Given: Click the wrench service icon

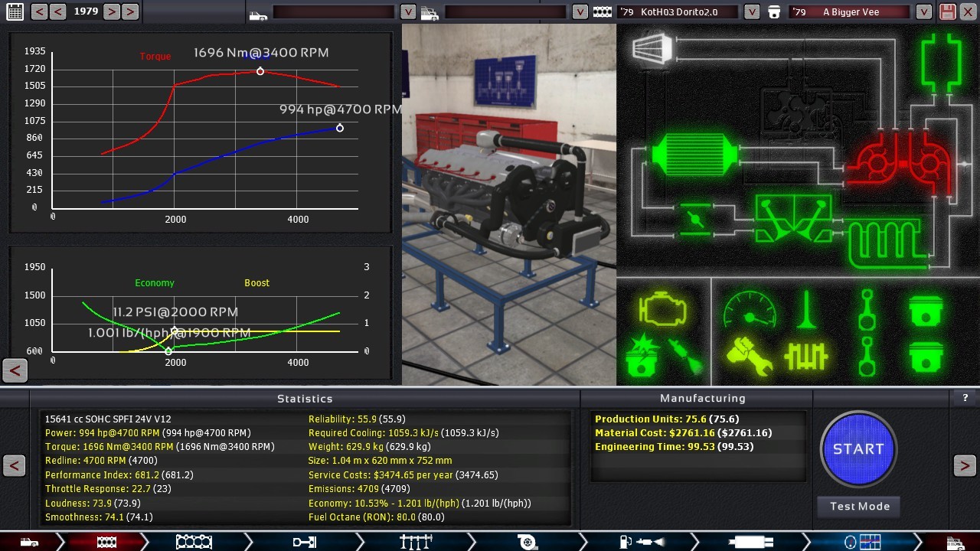Looking at the screenshot, I should 749,357.
